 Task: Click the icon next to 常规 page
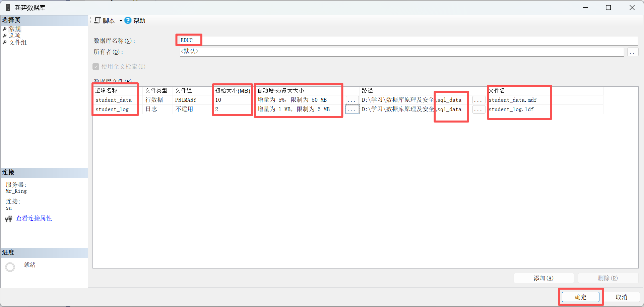4,29
